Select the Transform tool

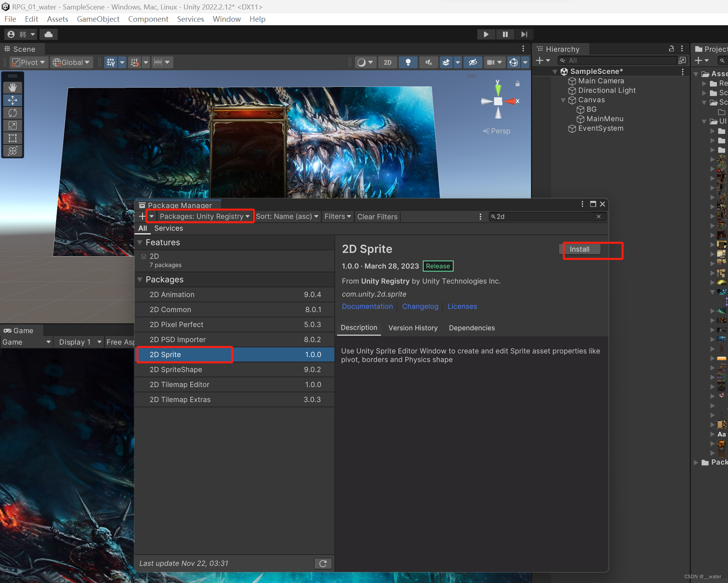pos(13,151)
